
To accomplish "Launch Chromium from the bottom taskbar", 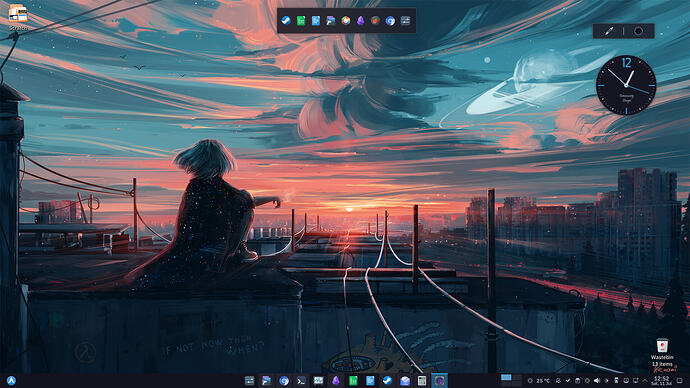I will pyautogui.click(x=284, y=381).
